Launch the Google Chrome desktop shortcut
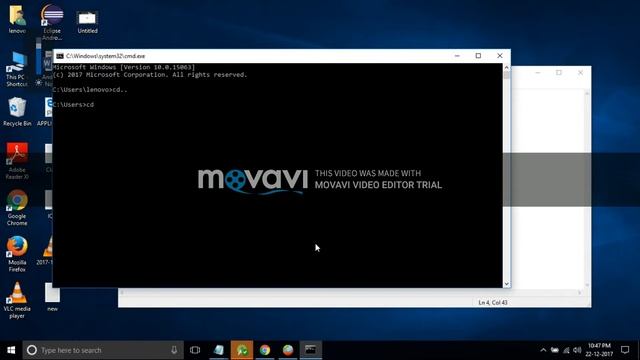This screenshot has height=360, width=640. point(17,207)
